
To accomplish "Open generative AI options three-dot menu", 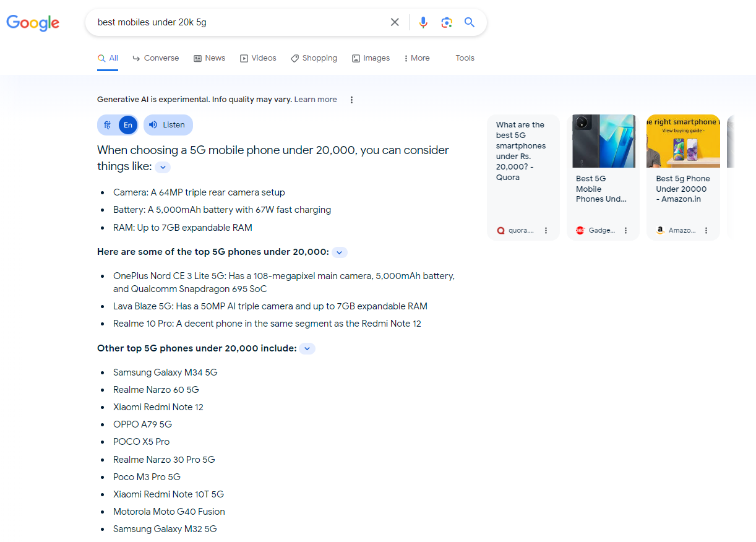I will [x=351, y=100].
